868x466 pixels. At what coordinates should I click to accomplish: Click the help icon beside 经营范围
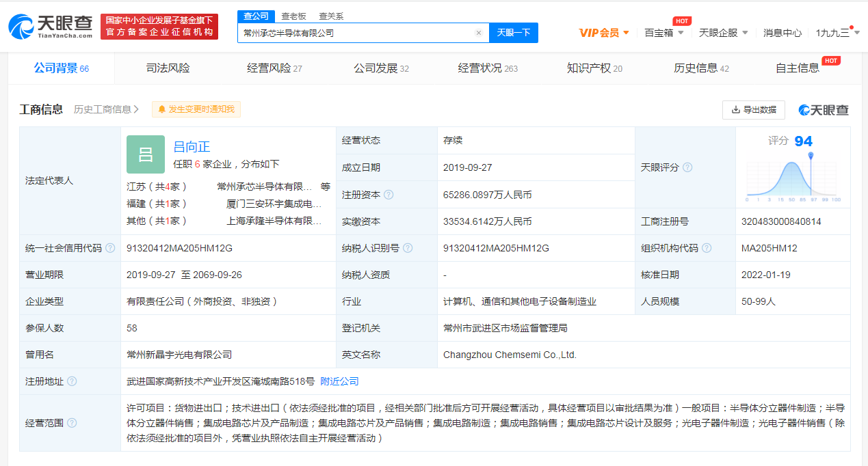tap(72, 423)
